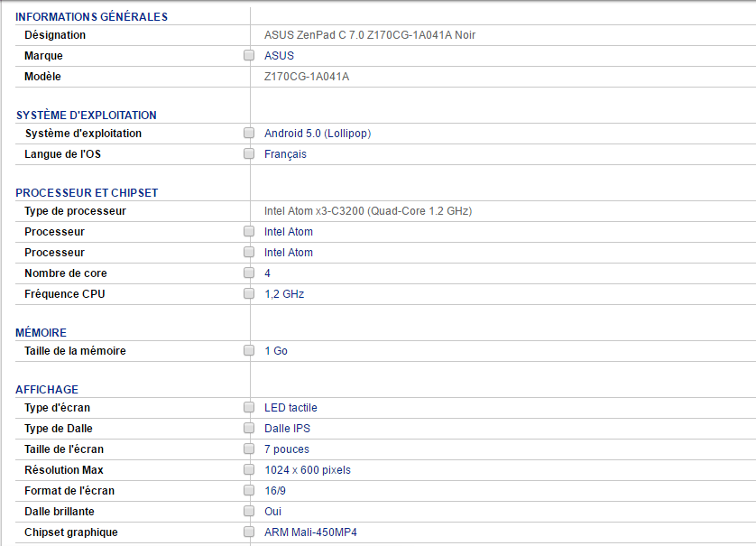Open the ASUS brand link

pos(279,56)
